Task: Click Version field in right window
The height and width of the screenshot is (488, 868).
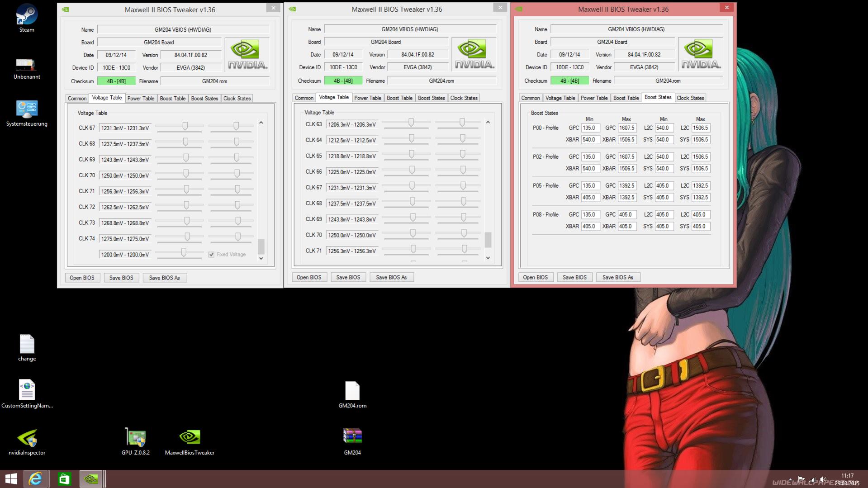Action: pos(644,55)
